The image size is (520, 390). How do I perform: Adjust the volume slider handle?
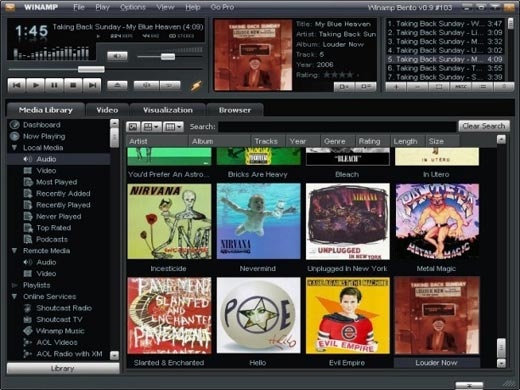pyautogui.click(x=168, y=56)
